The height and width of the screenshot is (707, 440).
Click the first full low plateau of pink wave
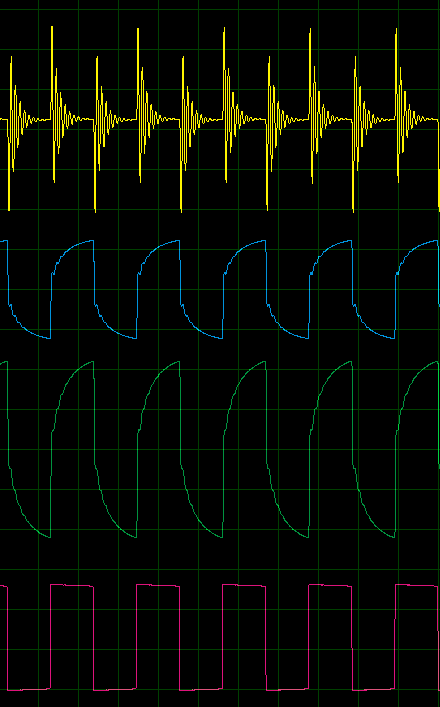pos(115,689)
